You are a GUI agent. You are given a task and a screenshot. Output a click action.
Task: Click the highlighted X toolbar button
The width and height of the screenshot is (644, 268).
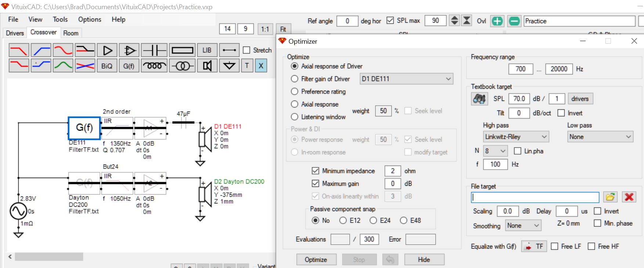(261, 66)
